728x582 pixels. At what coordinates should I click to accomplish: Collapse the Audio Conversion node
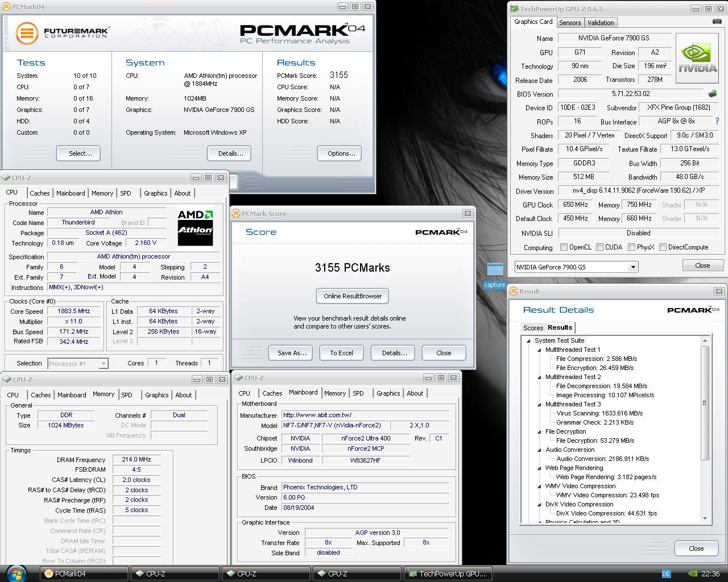click(540, 450)
